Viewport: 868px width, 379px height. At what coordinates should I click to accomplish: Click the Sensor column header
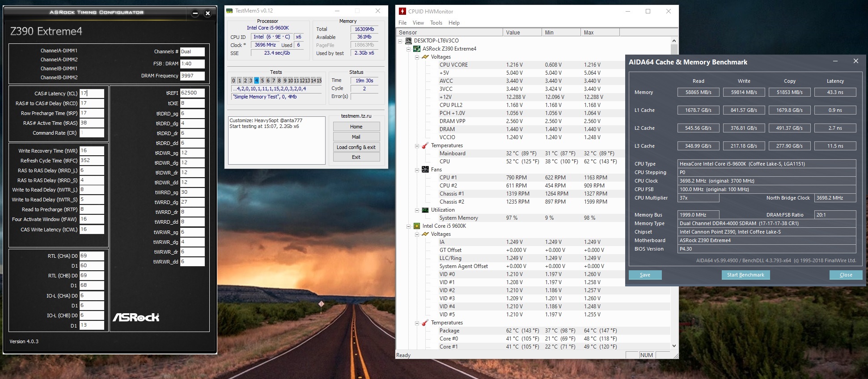(449, 32)
